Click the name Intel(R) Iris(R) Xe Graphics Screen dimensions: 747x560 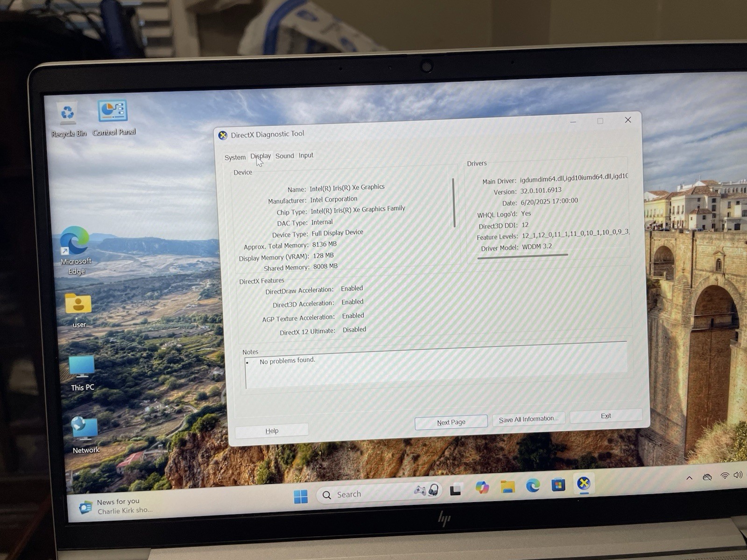[x=347, y=188]
